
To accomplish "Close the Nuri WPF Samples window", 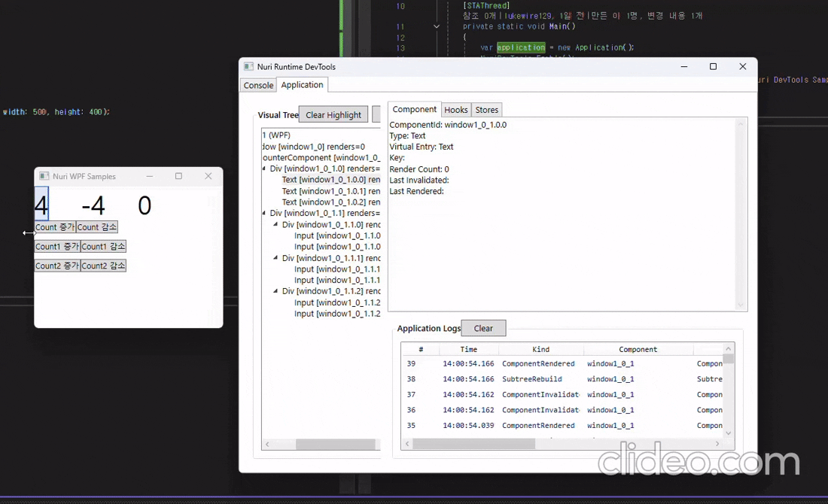I will (208, 176).
